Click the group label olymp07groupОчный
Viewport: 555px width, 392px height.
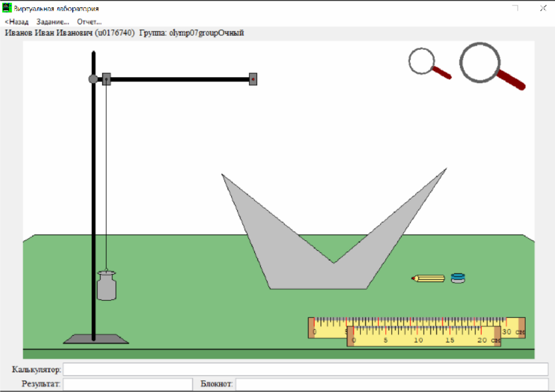tap(206, 33)
